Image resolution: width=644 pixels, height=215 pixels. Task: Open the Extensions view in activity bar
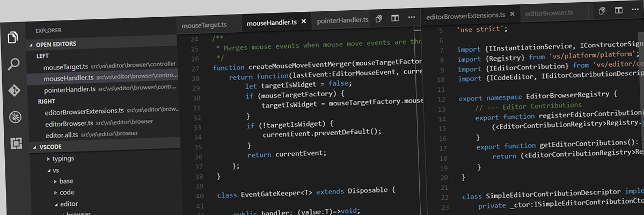click(x=16, y=142)
